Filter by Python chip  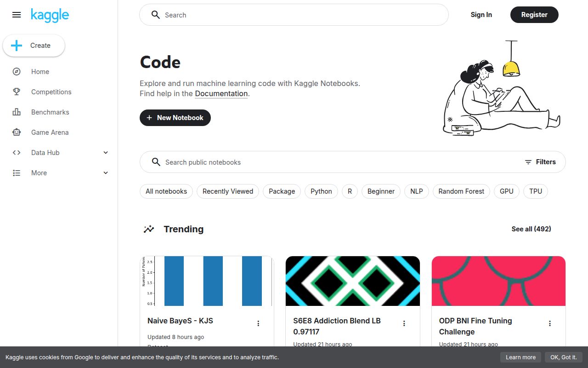point(321,191)
